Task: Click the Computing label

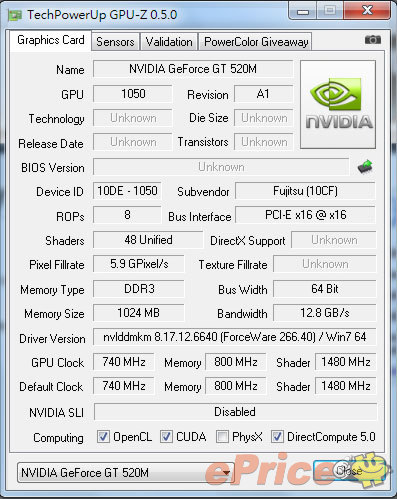Action: point(58,438)
